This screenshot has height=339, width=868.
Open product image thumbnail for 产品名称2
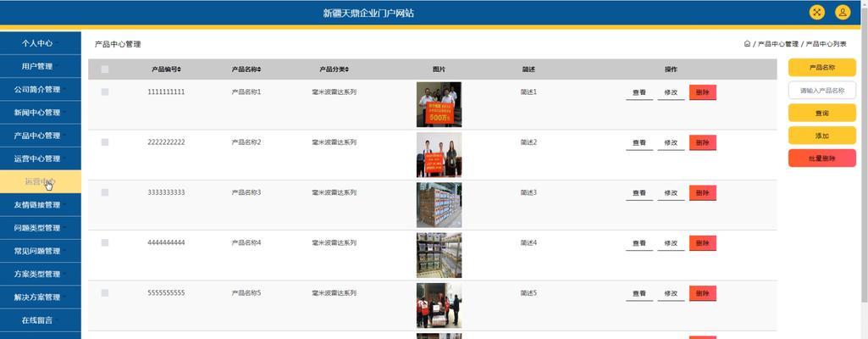pyautogui.click(x=439, y=154)
